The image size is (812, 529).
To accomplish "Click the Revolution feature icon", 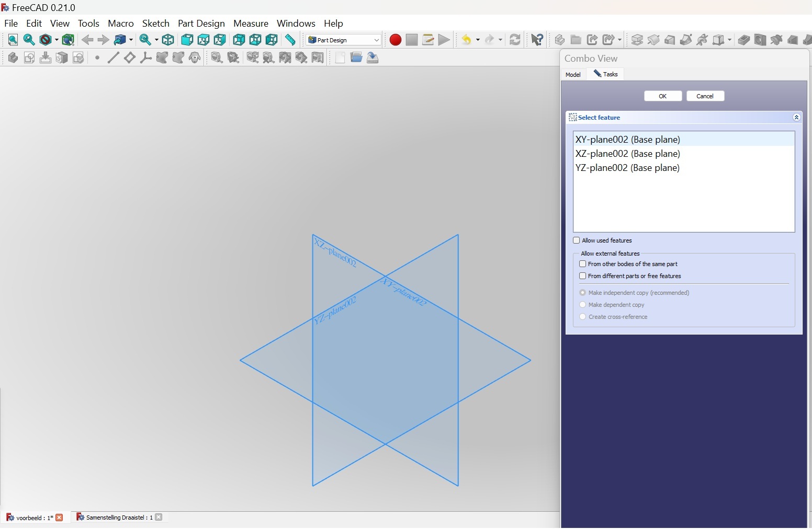I will click(x=653, y=40).
